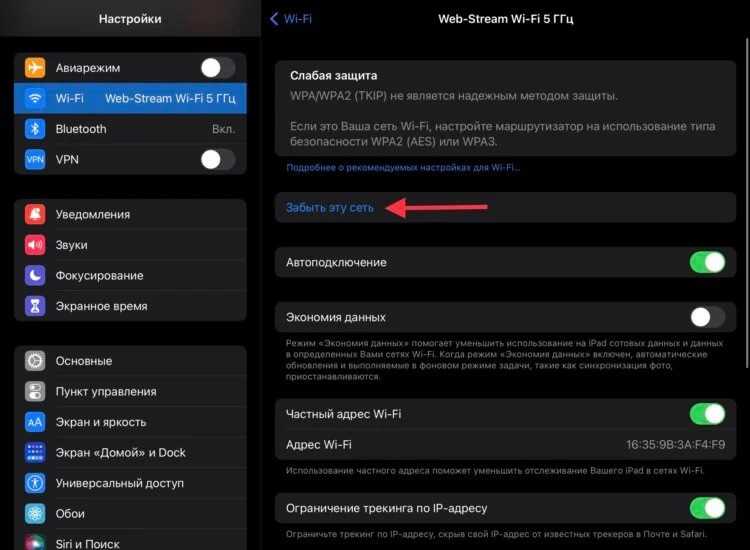Screen dimensions: 750x550
Task: Tap the Основные gear icon
Action: click(35, 361)
